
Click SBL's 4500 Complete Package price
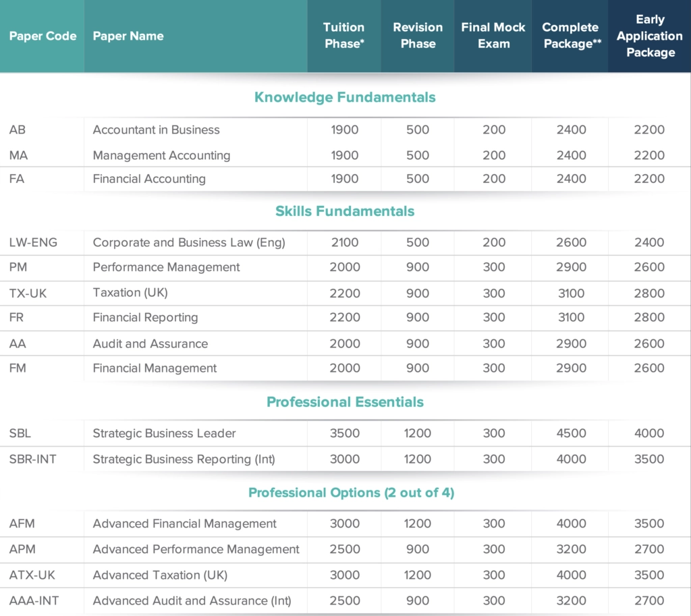pos(571,433)
